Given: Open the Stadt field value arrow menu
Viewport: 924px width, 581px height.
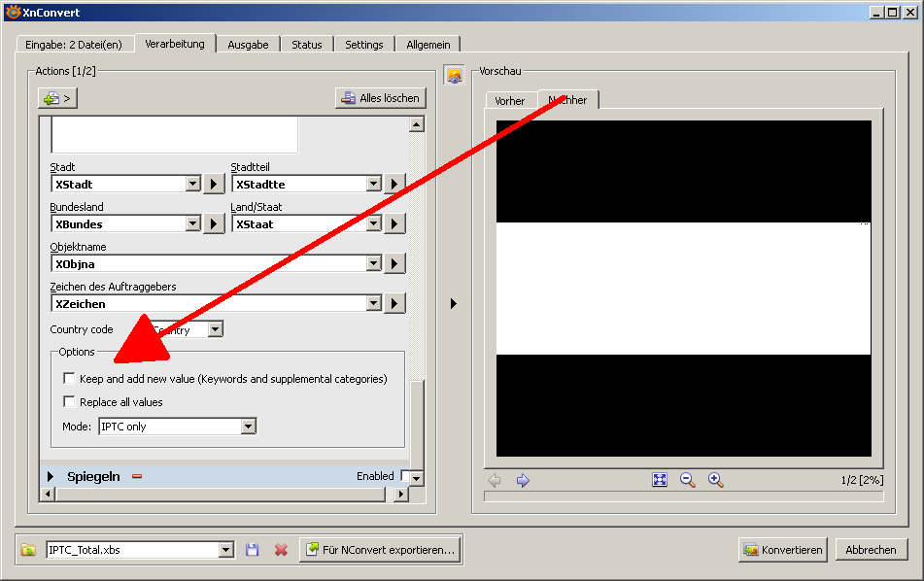Looking at the screenshot, I should point(214,184).
